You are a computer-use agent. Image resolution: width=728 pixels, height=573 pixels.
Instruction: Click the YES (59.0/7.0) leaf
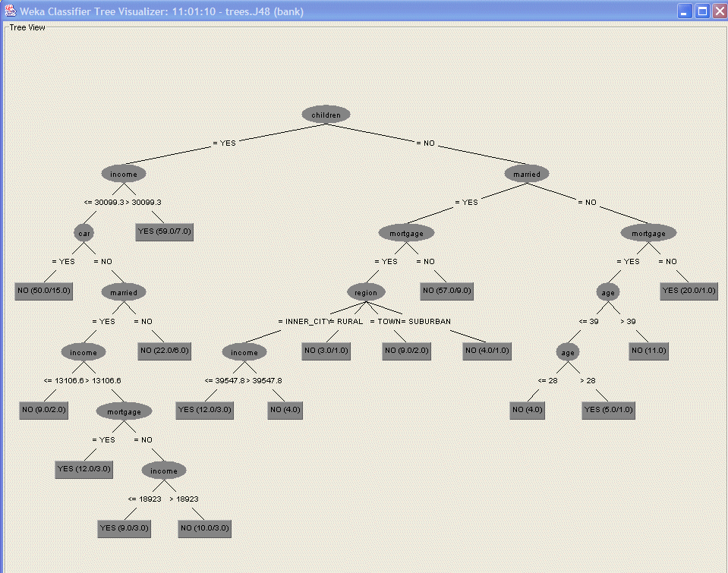point(165,232)
